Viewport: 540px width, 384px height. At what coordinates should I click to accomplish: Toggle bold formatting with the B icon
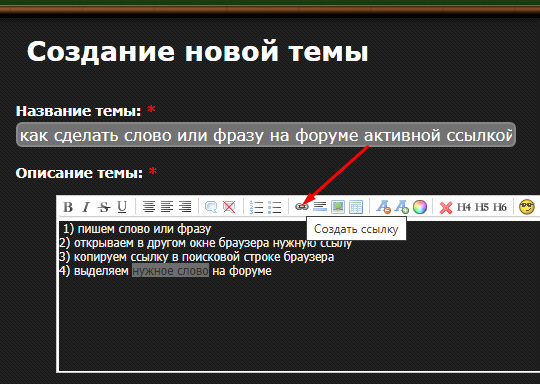[x=68, y=207]
